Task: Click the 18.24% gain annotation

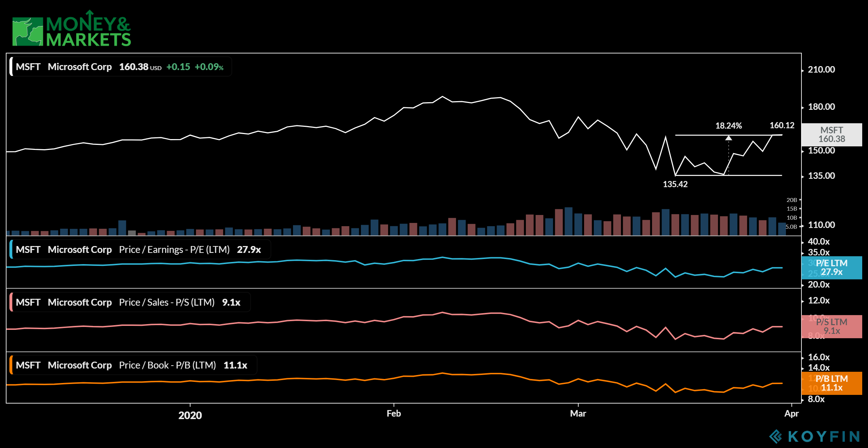Action: point(728,126)
